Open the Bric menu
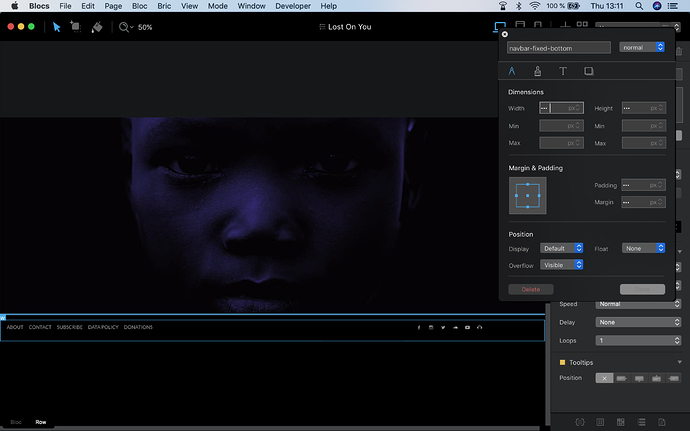 tap(166, 5)
